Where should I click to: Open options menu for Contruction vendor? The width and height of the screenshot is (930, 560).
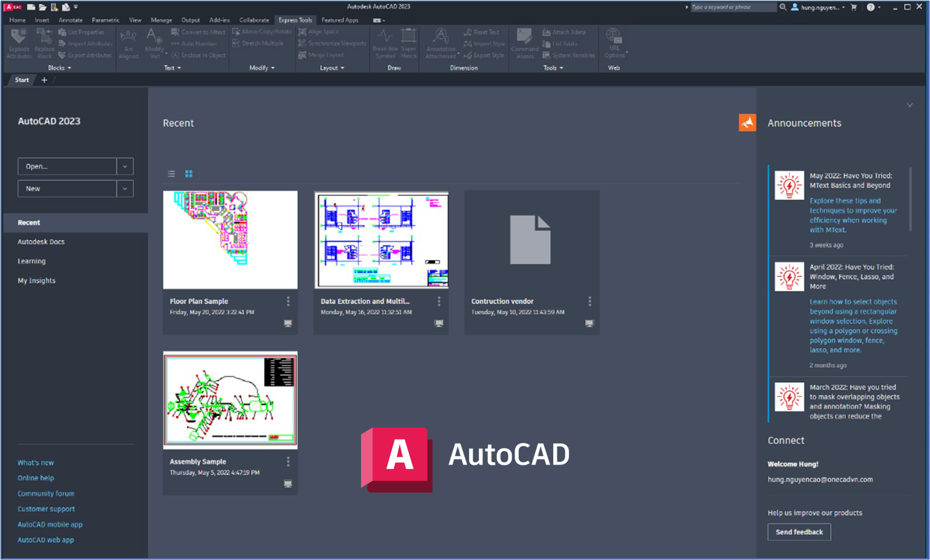[x=589, y=301]
